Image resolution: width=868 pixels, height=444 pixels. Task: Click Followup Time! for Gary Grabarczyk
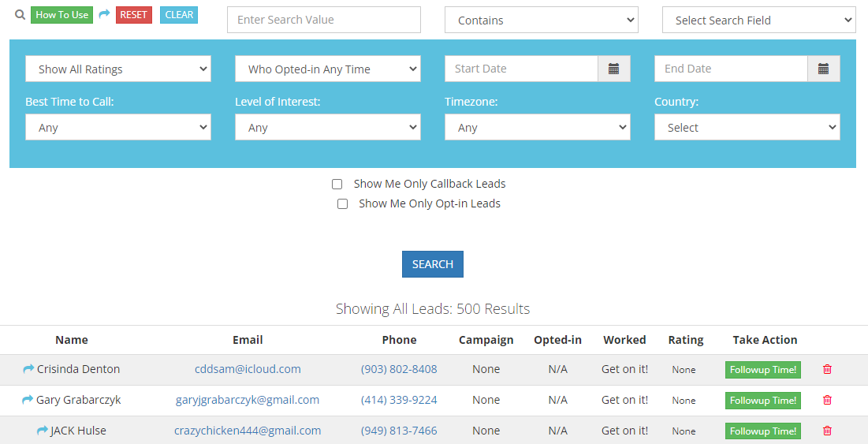tap(763, 401)
